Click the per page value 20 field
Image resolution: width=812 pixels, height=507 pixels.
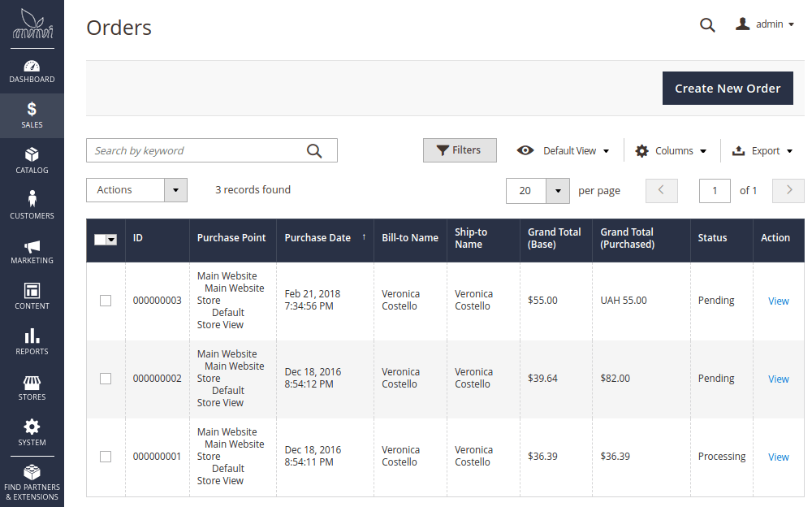tap(526, 191)
